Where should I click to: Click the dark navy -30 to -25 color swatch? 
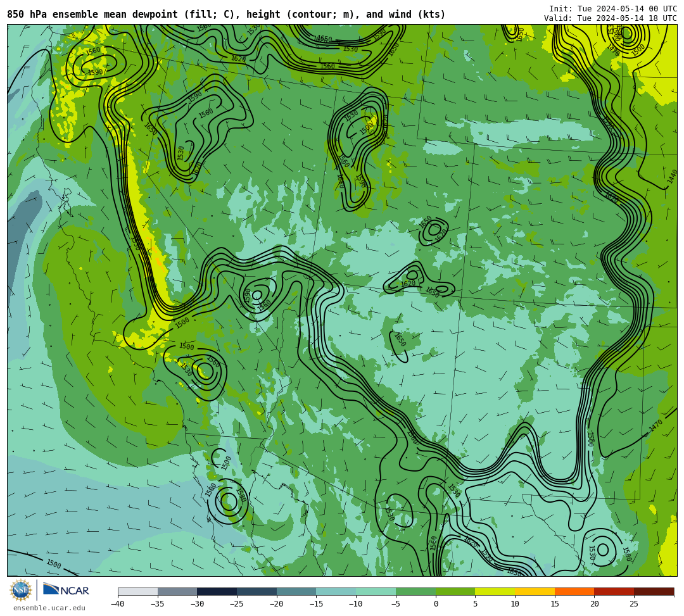(217, 591)
